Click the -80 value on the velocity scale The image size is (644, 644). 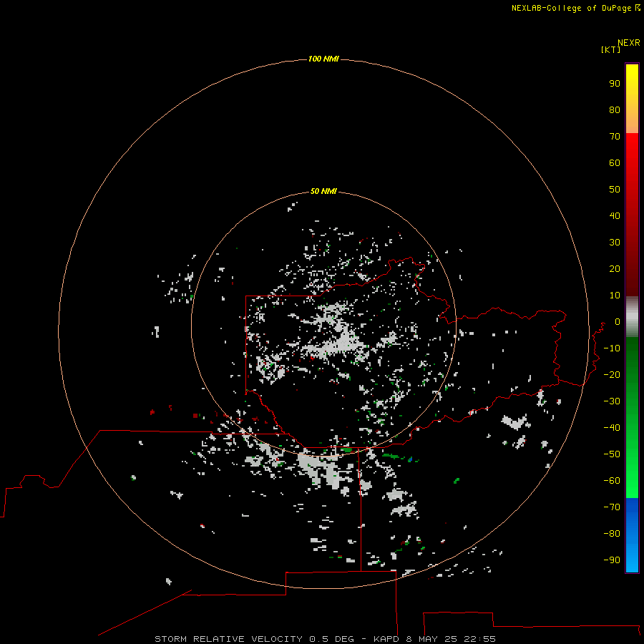pos(612,534)
